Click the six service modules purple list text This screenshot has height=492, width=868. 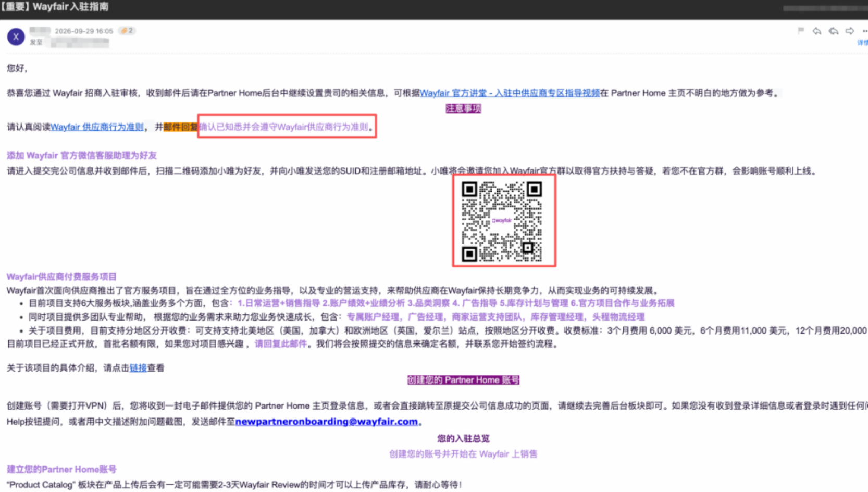point(456,303)
